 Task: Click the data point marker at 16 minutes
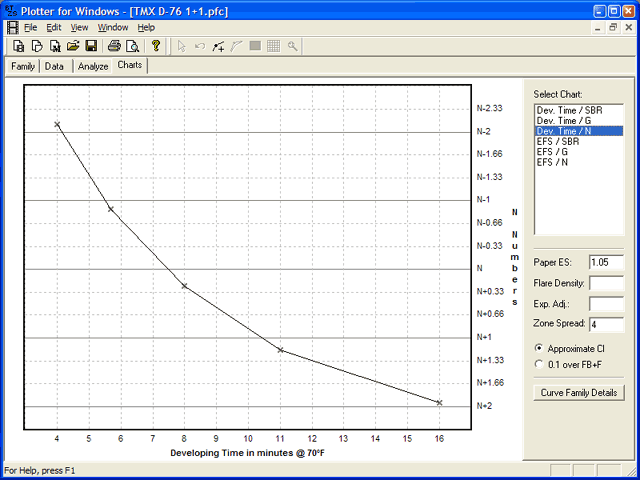pyautogui.click(x=440, y=402)
